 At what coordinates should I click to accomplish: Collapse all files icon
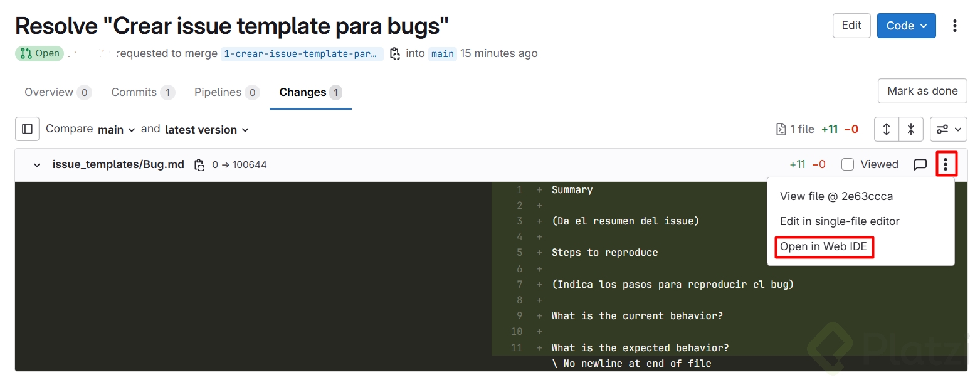(911, 129)
